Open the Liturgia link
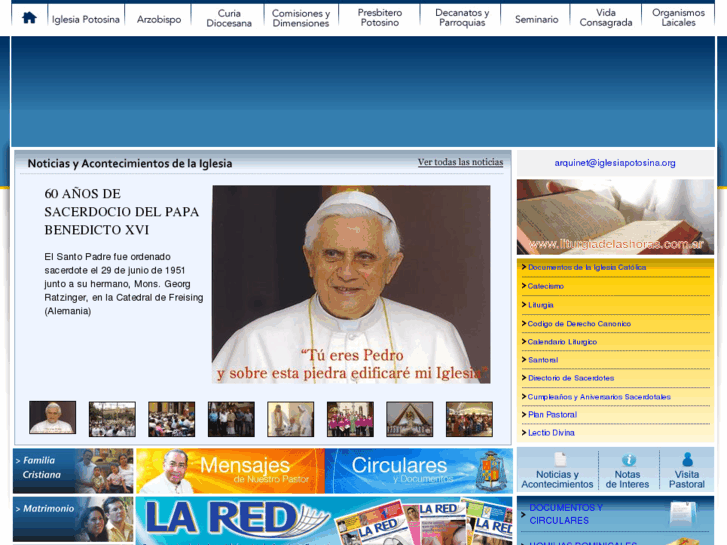The width and height of the screenshot is (727, 545). tap(541, 305)
